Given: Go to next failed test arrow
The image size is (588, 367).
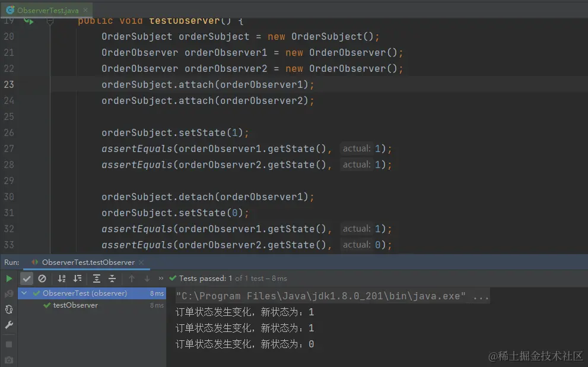Looking at the screenshot, I should tap(147, 279).
